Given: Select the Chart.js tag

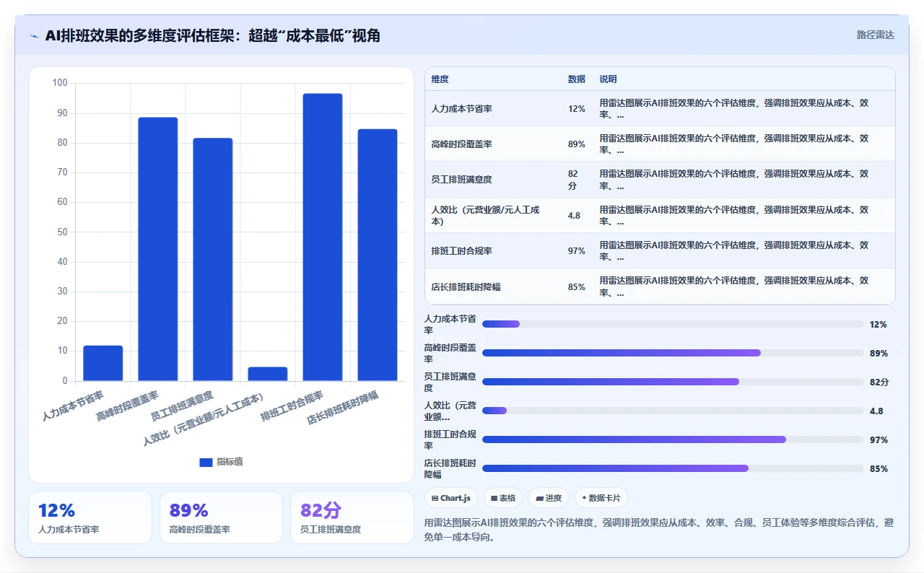Looking at the screenshot, I should 451,498.
